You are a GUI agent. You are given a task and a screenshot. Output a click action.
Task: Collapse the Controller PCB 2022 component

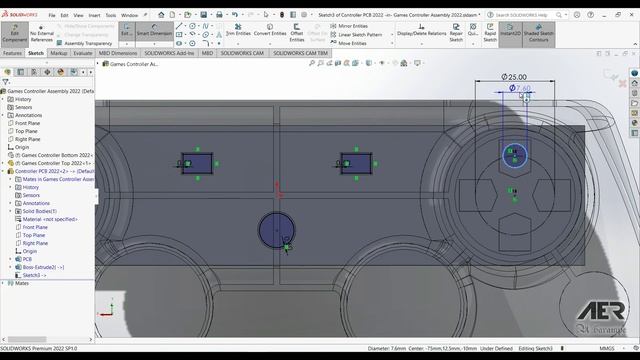coord(3,171)
